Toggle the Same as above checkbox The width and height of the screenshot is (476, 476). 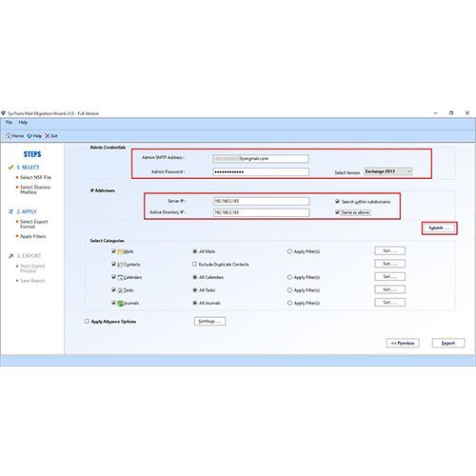tap(337, 212)
